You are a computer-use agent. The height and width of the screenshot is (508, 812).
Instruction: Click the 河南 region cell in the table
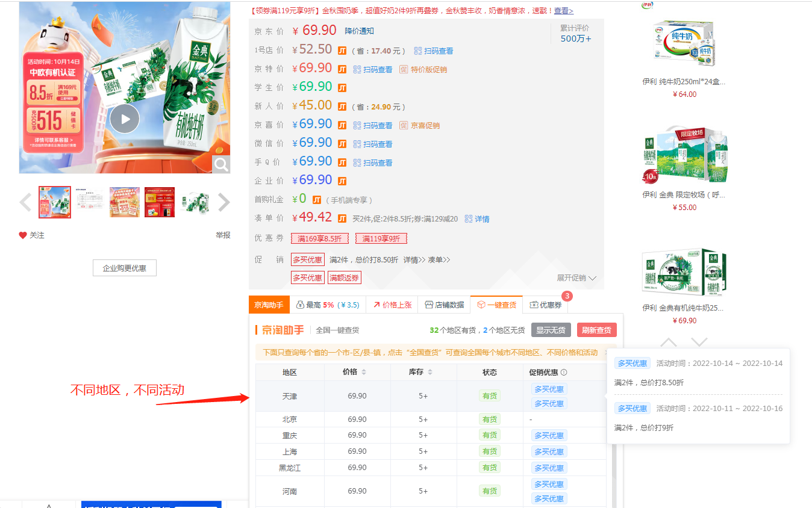[x=290, y=491]
